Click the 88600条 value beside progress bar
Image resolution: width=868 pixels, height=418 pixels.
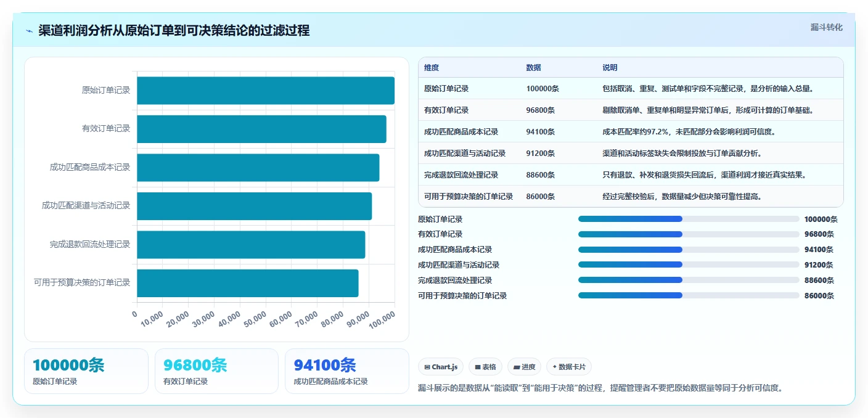click(819, 281)
